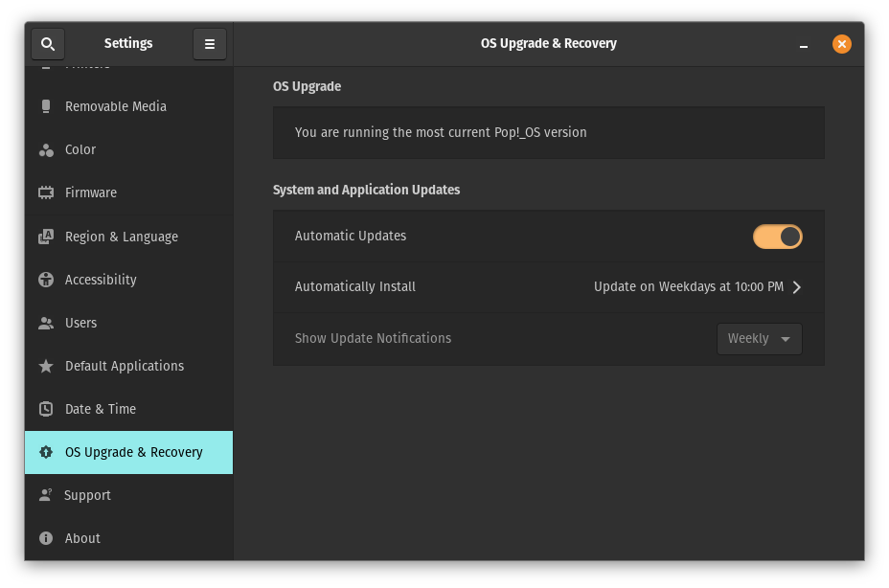
Task: Click the Date & Time clock icon
Action: pyautogui.click(x=46, y=409)
